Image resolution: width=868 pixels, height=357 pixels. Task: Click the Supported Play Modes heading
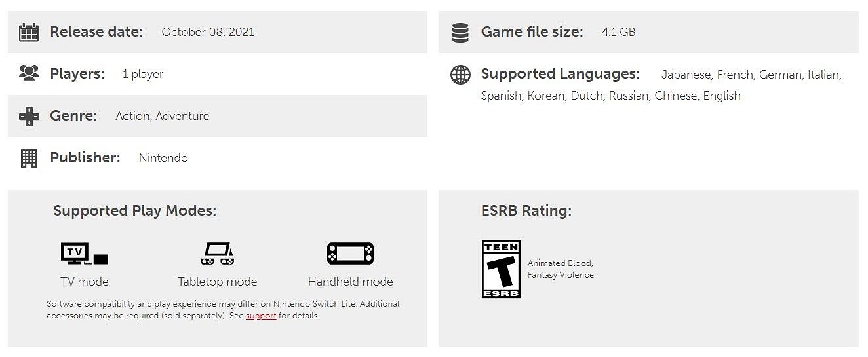coord(134,211)
